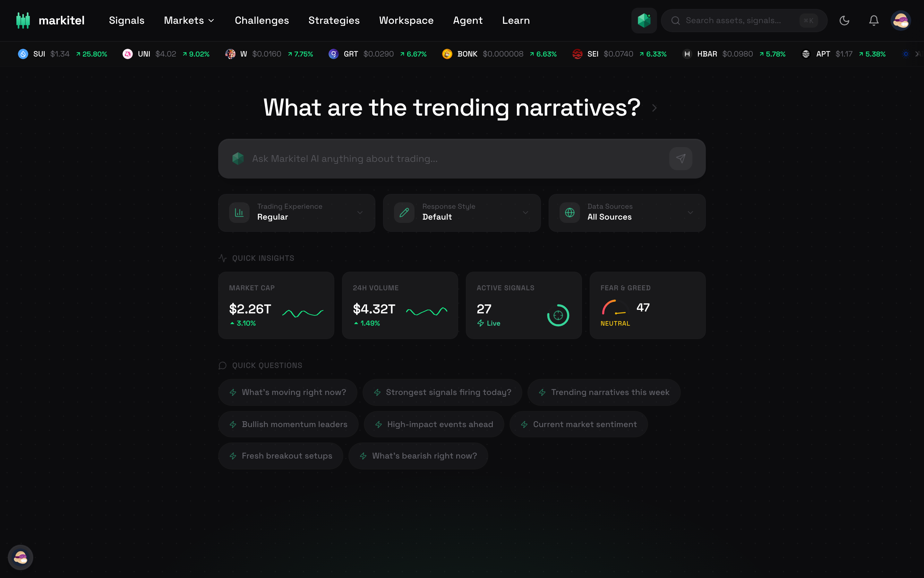Ask "What's moving right now?"
This screenshot has height=578, width=924.
click(x=288, y=393)
